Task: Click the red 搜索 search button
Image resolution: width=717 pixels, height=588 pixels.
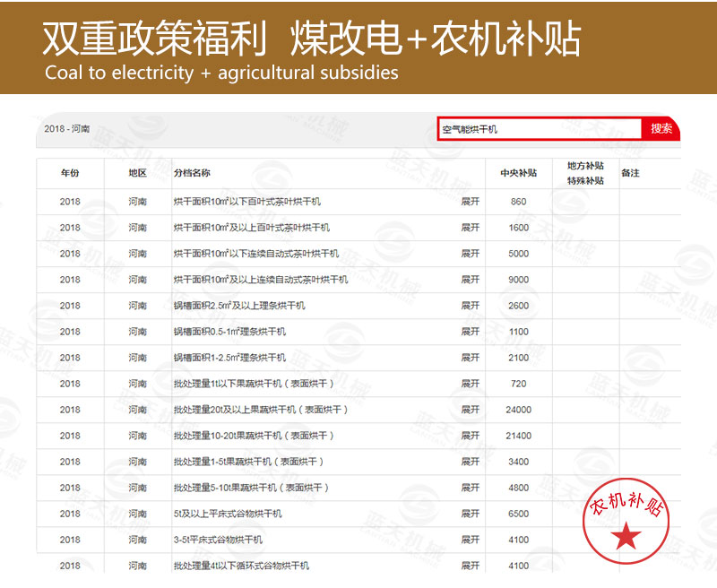Action: coord(661,129)
